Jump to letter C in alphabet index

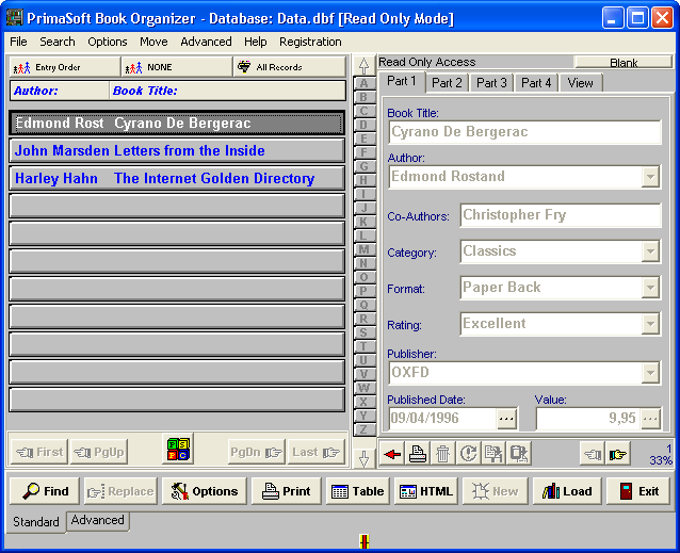click(x=364, y=111)
